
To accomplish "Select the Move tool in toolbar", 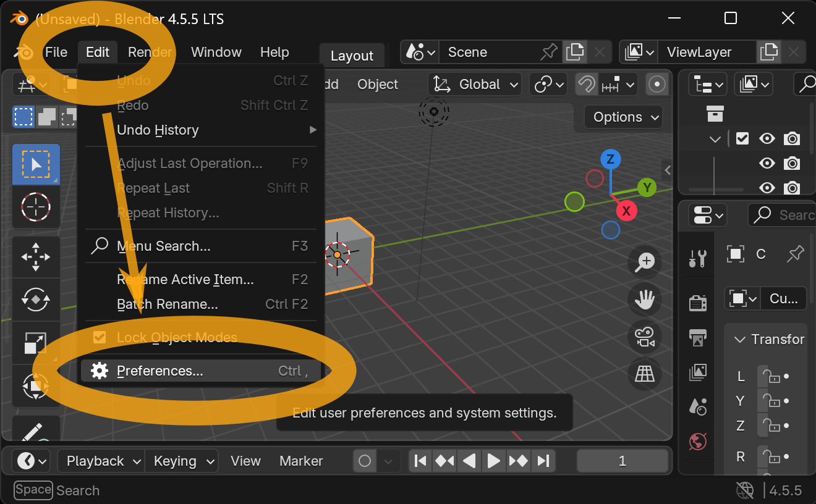I will click(x=36, y=257).
